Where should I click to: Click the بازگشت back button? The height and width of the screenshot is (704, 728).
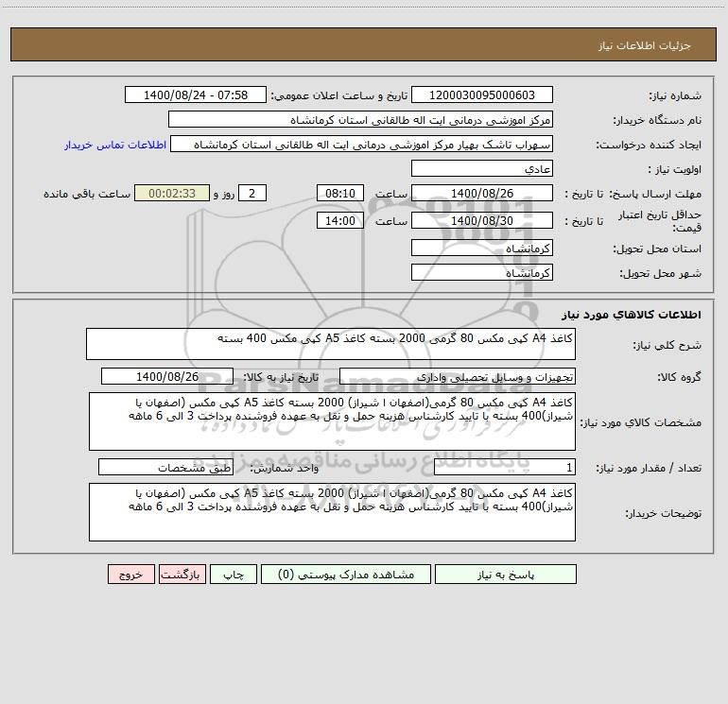tap(182, 574)
